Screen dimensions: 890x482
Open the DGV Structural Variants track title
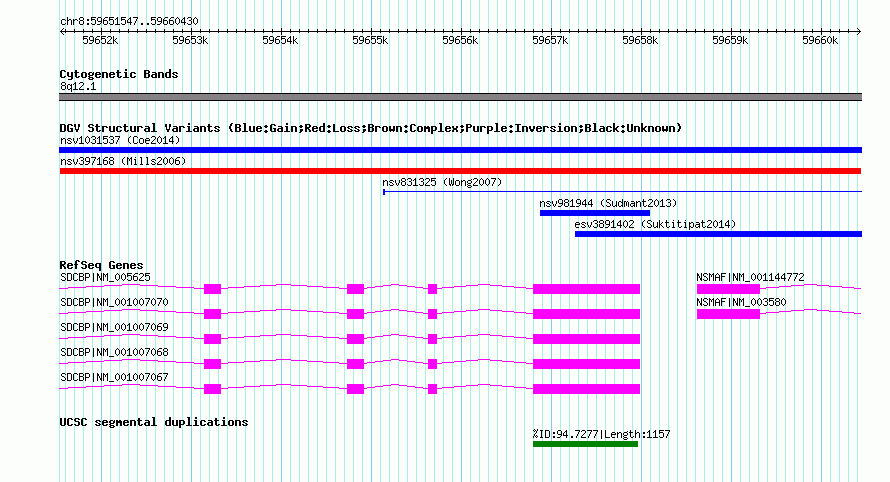tap(371, 128)
